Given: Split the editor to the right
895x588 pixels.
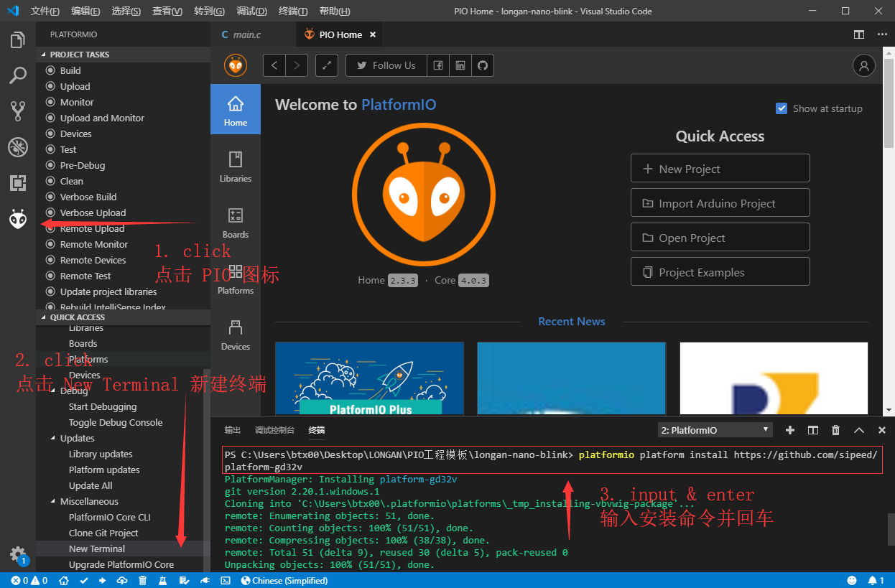Looking at the screenshot, I should pyautogui.click(x=859, y=34).
